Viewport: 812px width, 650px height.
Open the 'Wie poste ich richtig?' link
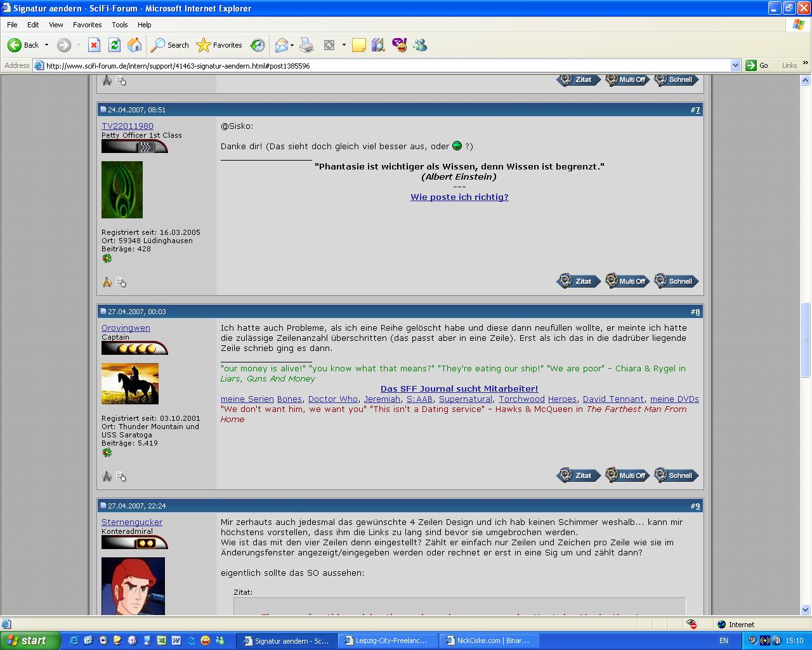coord(459,197)
